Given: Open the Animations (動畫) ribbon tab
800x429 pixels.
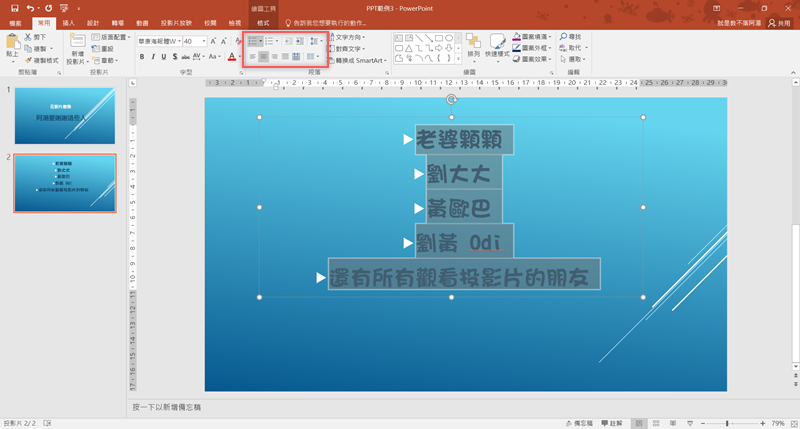Looking at the screenshot, I should click(143, 21).
